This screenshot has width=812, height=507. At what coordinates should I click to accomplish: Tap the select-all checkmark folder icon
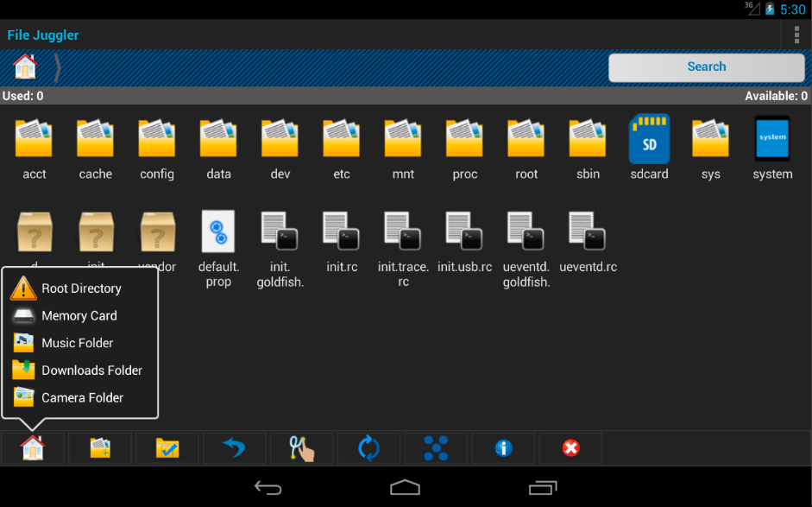coord(167,448)
